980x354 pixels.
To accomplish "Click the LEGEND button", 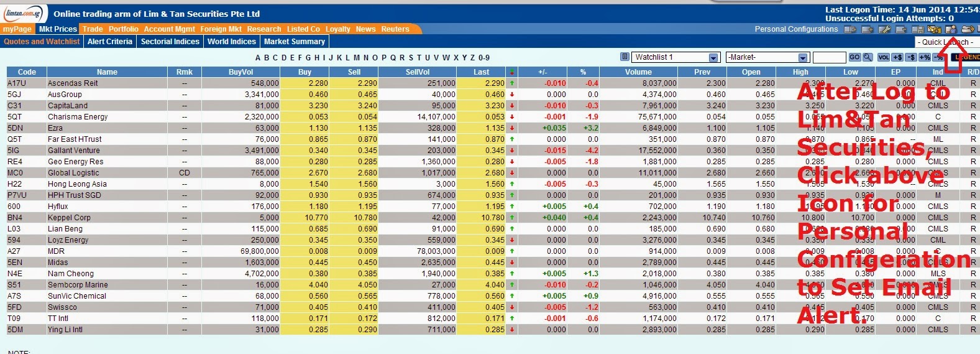I will pos(966,57).
